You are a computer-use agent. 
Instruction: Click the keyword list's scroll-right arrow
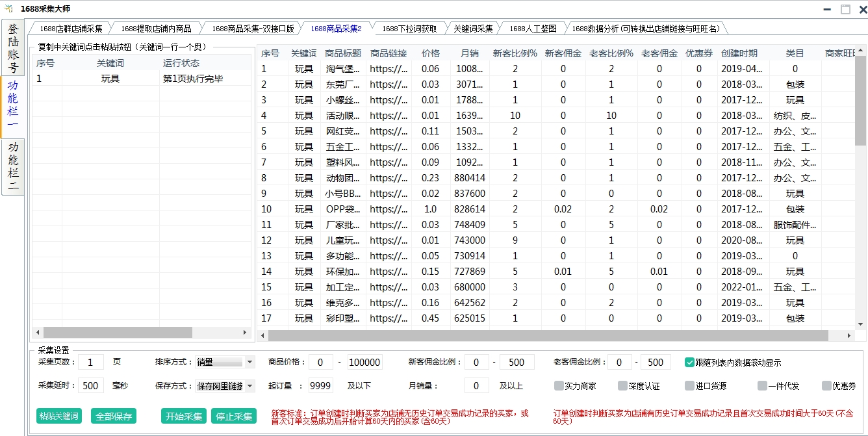[246, 332]
